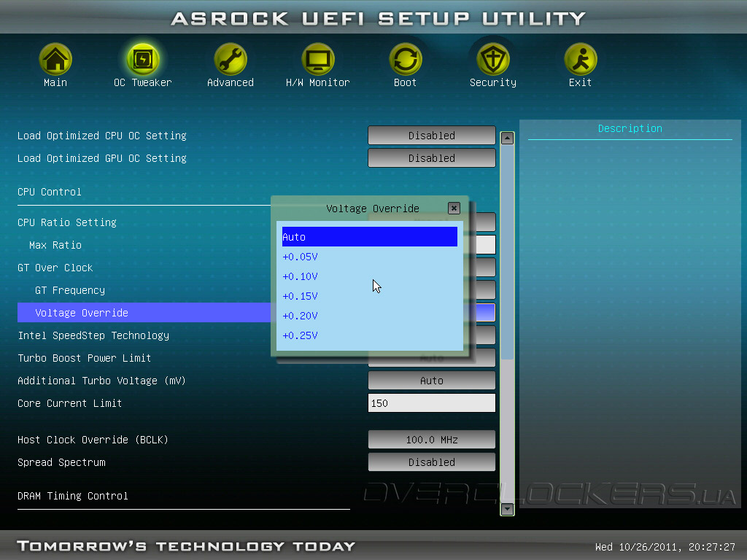Screen dimensions: 747x560
Task: Select Load Optimized CPU OC Setting label
Action: click(102, 136)
